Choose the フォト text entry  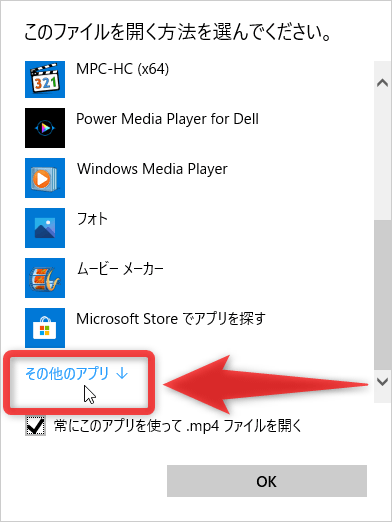click(92, 219)
